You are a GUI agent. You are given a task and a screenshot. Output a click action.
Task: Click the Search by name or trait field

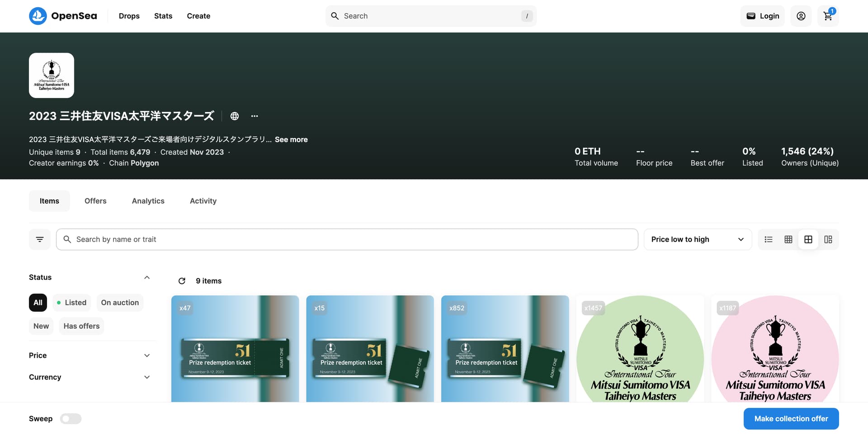point(347,239)
